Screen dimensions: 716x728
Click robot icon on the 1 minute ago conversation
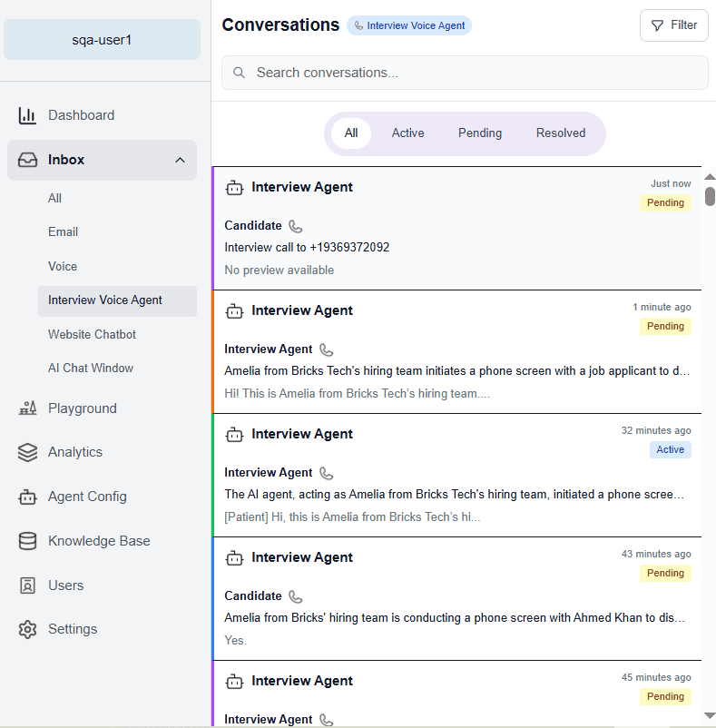[234, 311]
